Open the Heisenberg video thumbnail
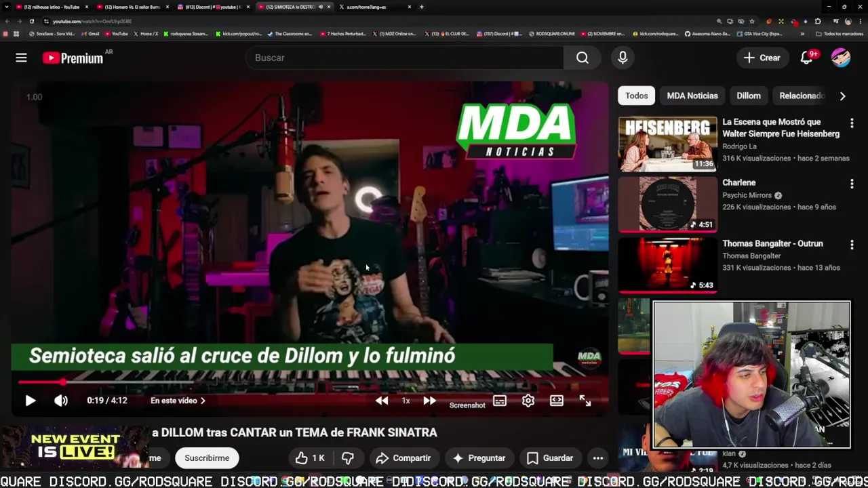The height and width of the screenshot is (488, 868). (667, 144)
